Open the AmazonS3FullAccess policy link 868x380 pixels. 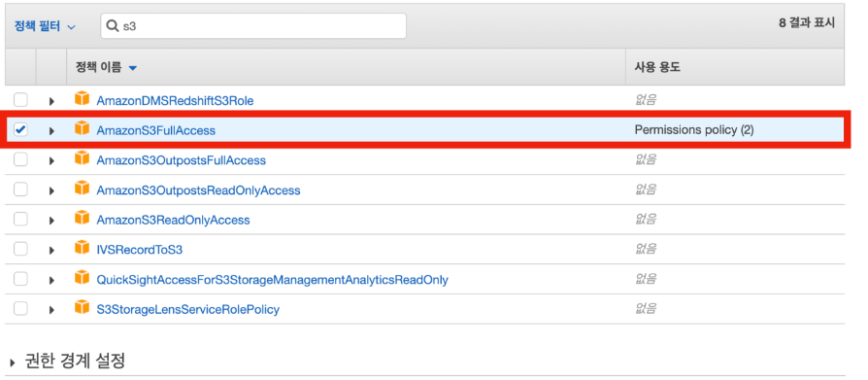[155, 131]
